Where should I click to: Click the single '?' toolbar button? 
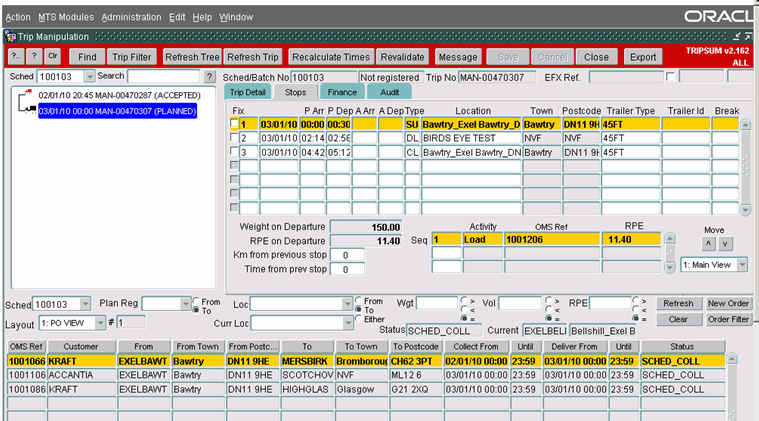pyautogui.click(x=34, y=56)
